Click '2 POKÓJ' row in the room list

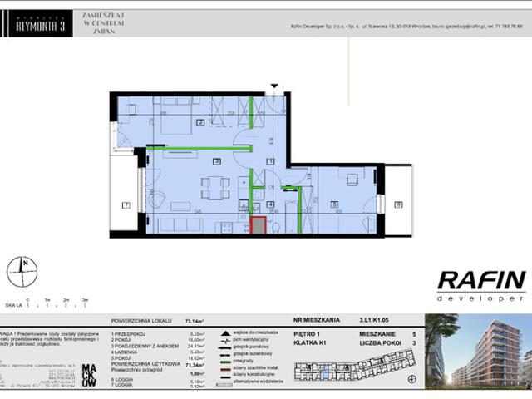(x=158, y=340)
